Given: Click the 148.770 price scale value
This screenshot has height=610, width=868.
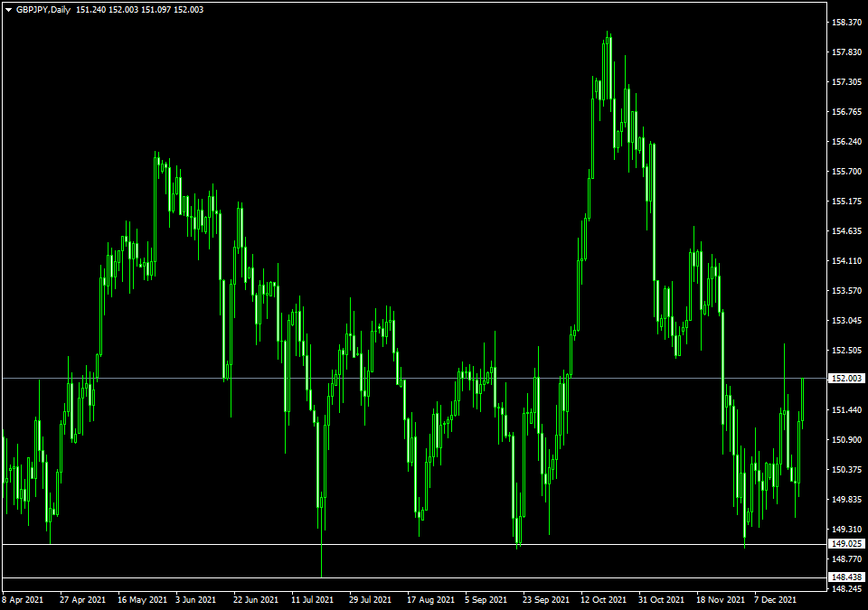Looking at the screenshot, I should 847,559.
